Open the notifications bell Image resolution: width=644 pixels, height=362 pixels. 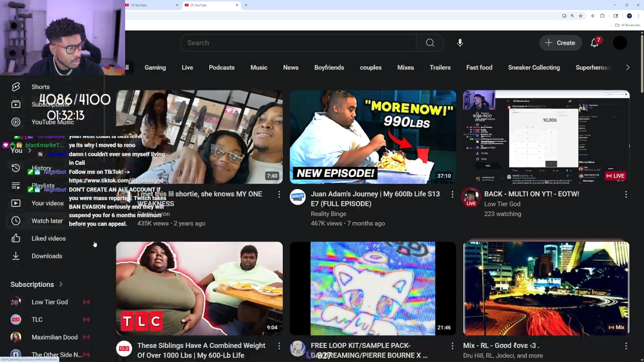(595, 43)
